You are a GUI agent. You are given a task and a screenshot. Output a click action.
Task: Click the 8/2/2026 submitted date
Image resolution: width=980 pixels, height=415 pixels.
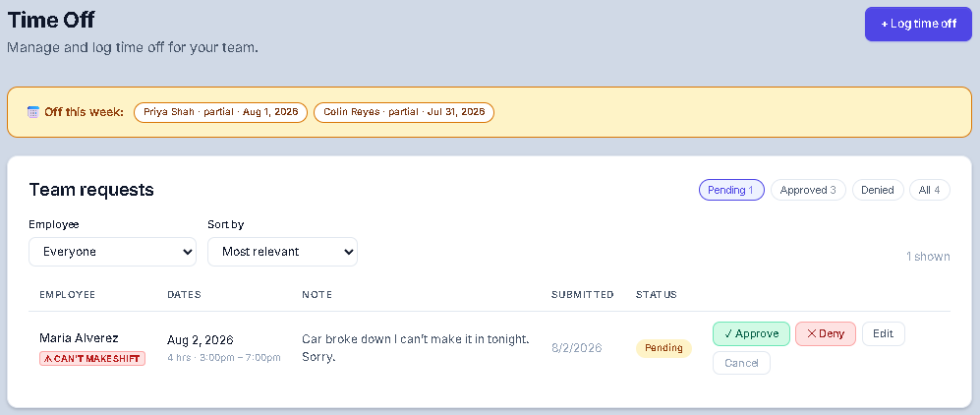point(576,348)
